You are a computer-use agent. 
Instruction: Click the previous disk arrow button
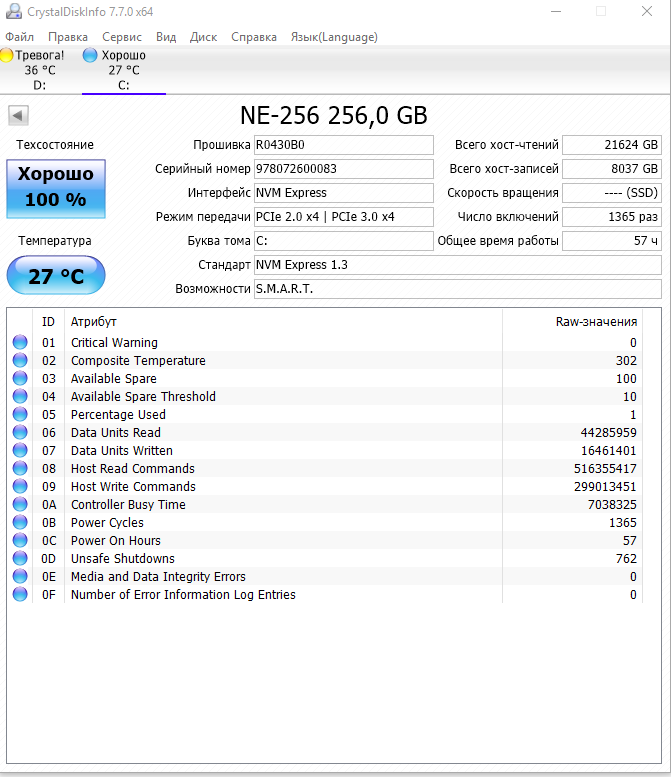tap(18, 115)
